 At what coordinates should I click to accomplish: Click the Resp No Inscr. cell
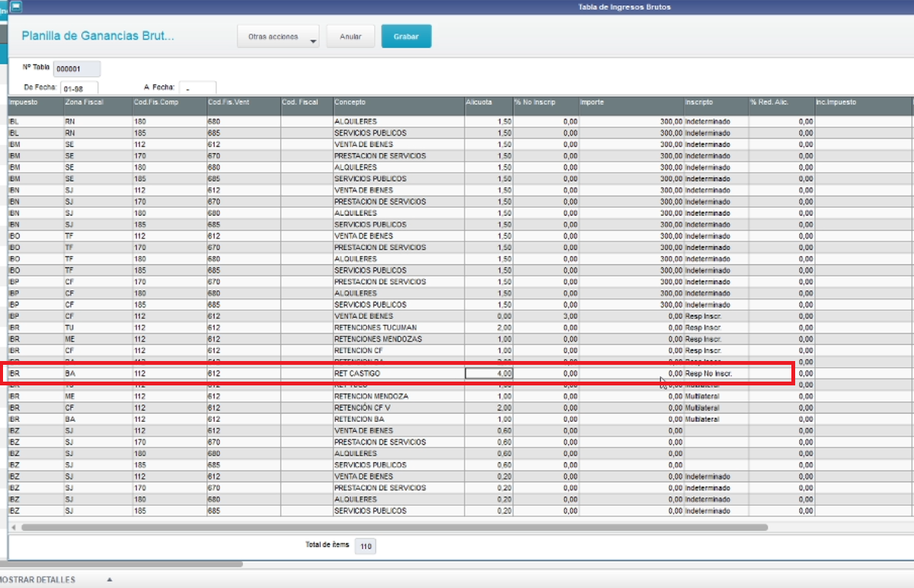tap(715, 373)
